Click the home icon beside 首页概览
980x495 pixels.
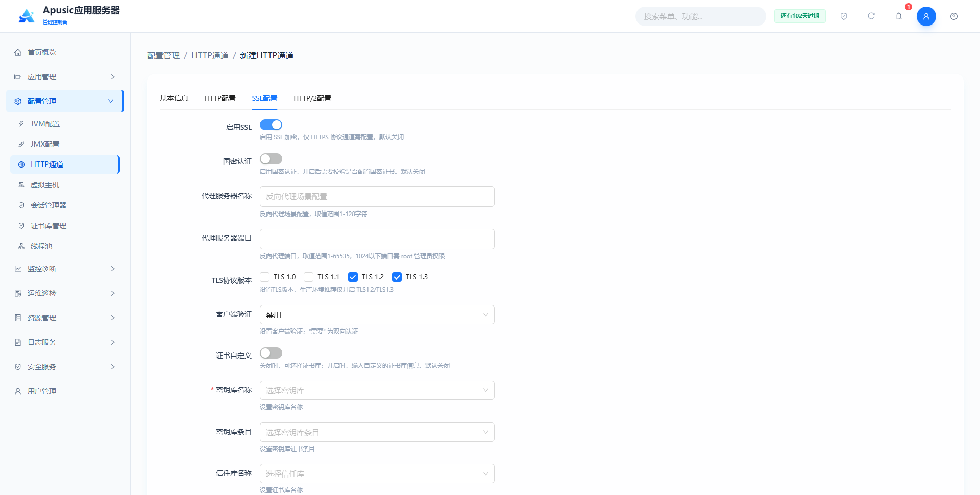[x=18, y=52]
